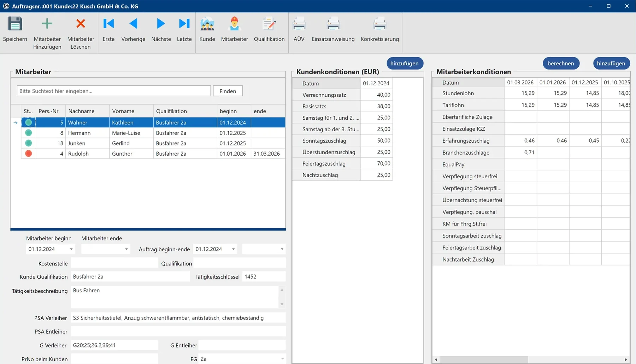
Task: Print the Konkretisierung document
Action: click(x=379, y=30)
